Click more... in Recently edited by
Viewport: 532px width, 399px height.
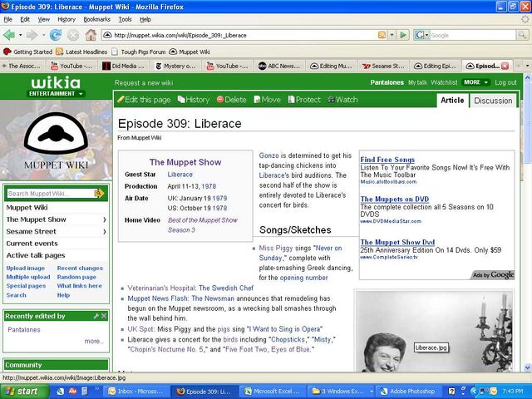(x=94, y=341)
